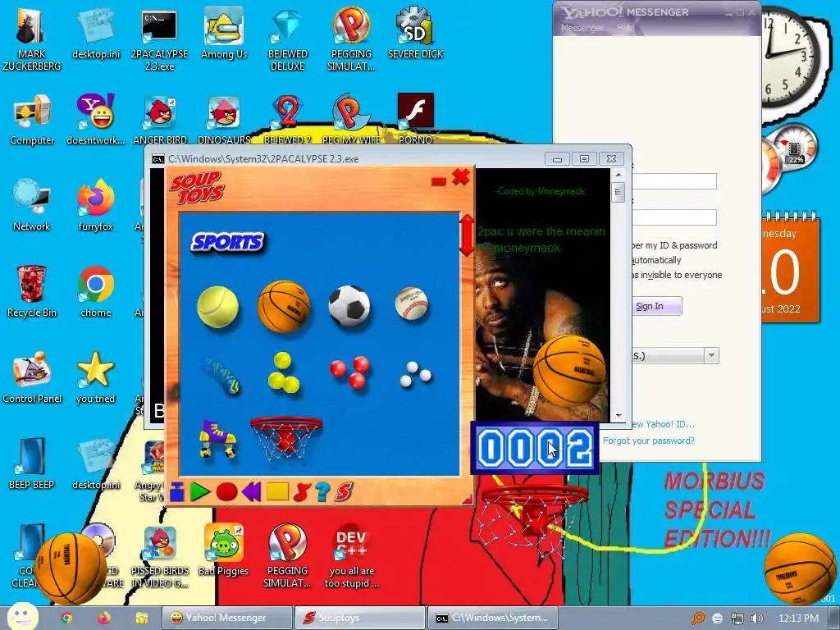The width and height of the screenshot is (840, 630).
Task: Click the upper Yahoo ID input field
Action: [674, 181]
